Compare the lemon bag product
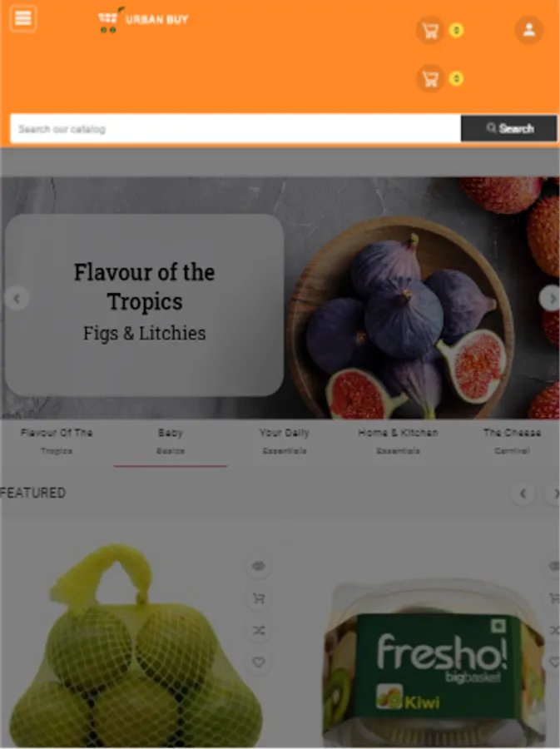560x749 pixels. 259,631
